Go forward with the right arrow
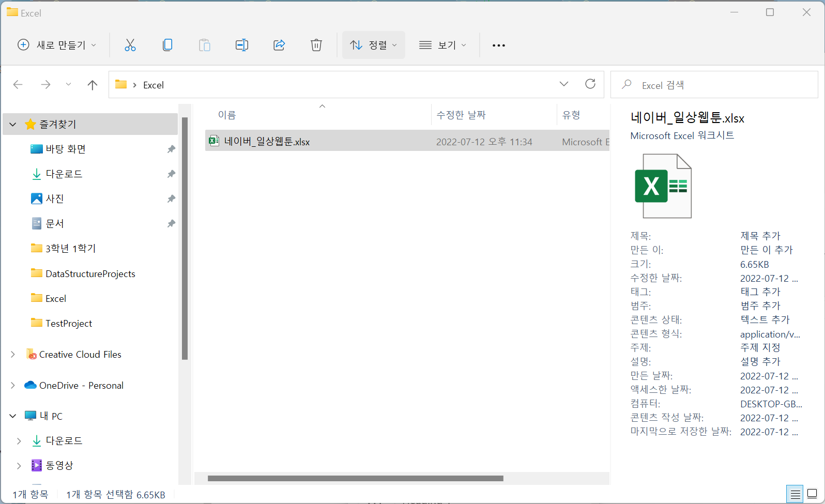 click(x=45, y=85)
